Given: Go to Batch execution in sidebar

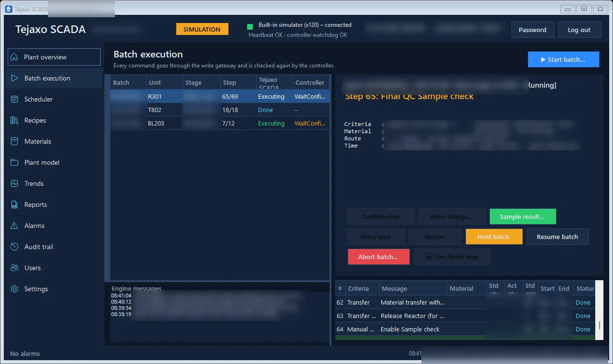Looking at the screenshot, I should 54,78.
